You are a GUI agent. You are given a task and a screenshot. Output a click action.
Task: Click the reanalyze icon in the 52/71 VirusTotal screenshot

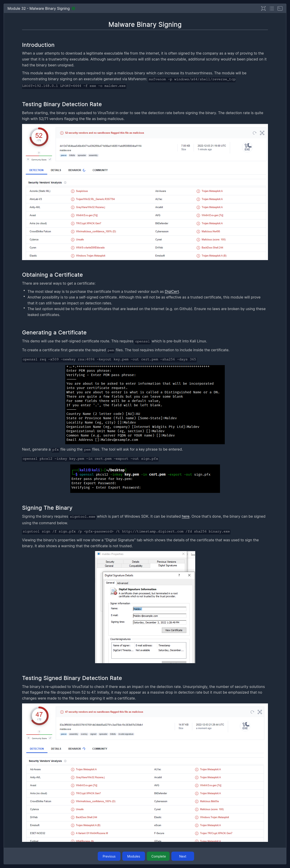(x=254, y=133)
